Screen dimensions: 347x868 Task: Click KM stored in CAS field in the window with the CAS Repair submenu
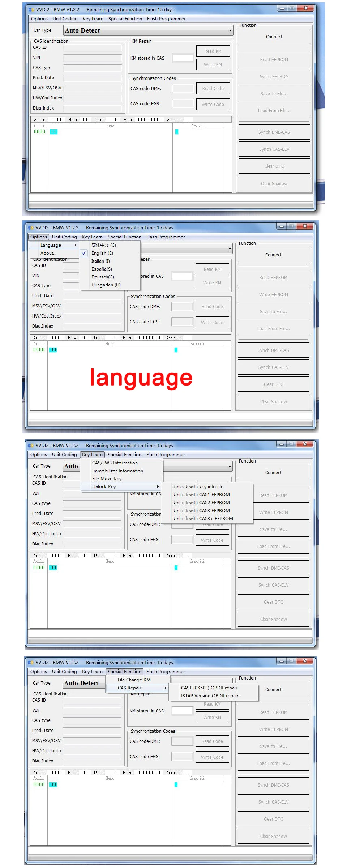click(182, 711)
